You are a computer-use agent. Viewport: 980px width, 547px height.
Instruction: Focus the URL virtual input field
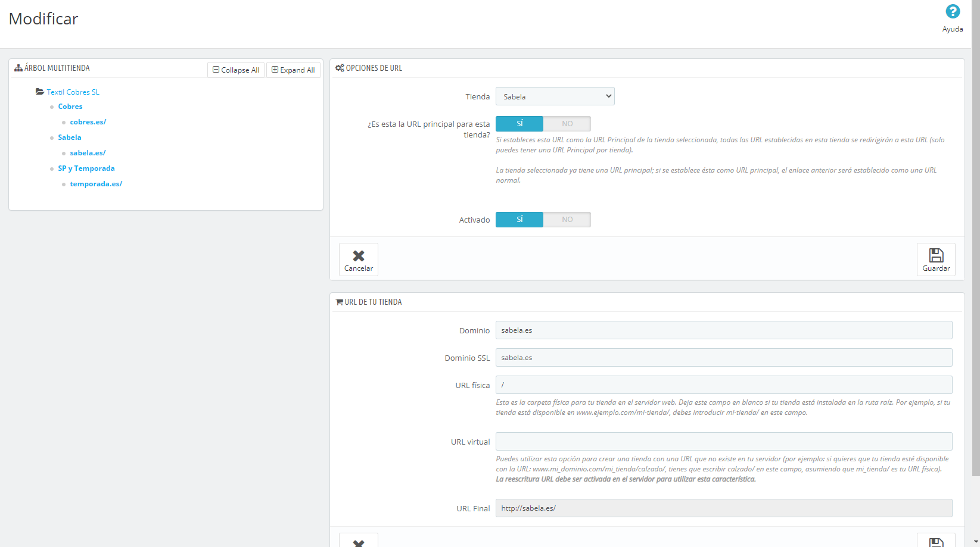point(724,442)
